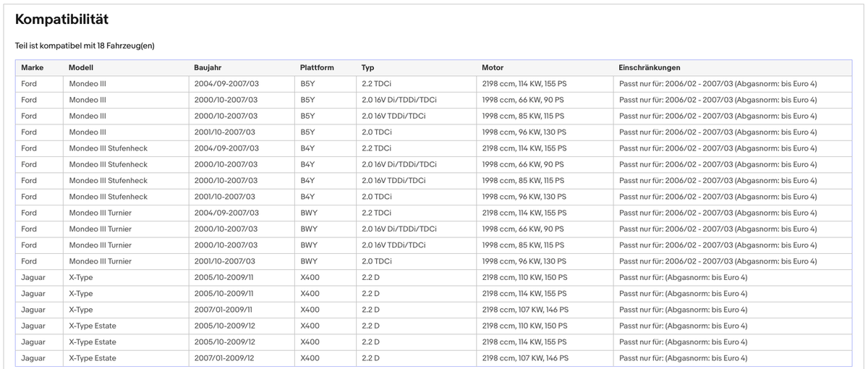Click 107 KW, 146 PS motor in the 2009/11 row
The width and height of the screenshot is (868, 369).
tap(525, 310)
